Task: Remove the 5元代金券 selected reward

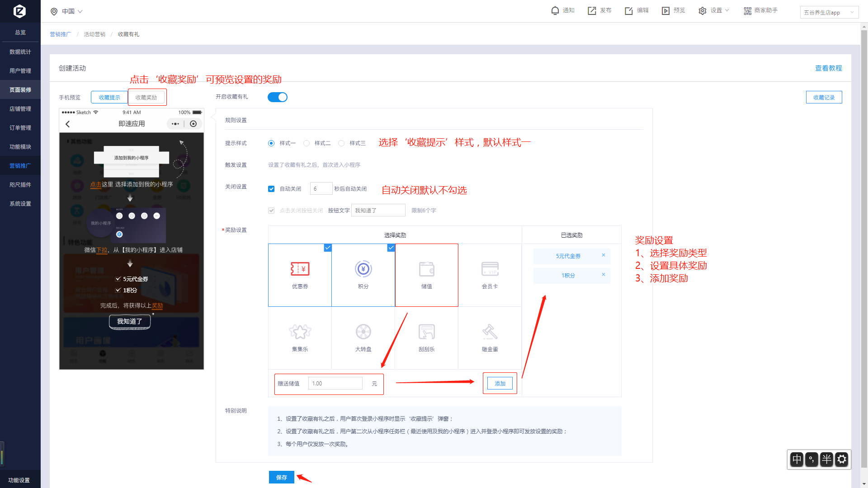Action: point(603,255)
